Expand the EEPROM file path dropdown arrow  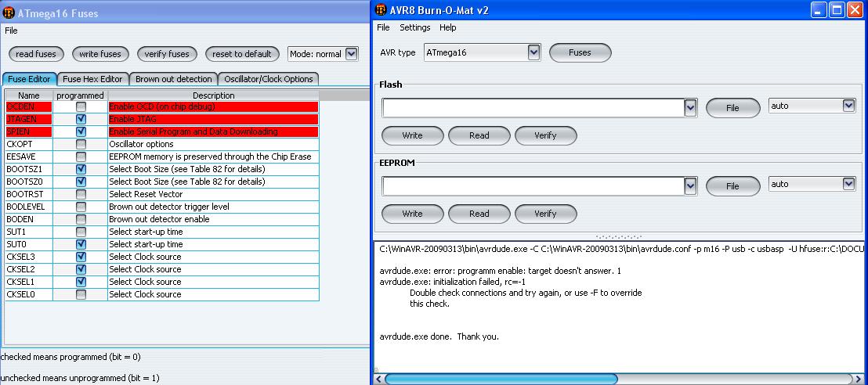tap(690, 186)
